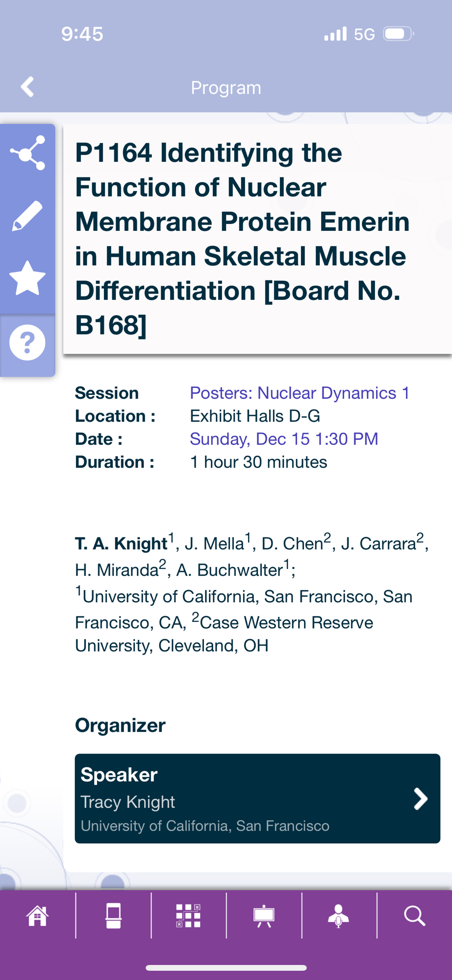
Task: Tap the search magnifier icon
Action: (x=414, y=915)
